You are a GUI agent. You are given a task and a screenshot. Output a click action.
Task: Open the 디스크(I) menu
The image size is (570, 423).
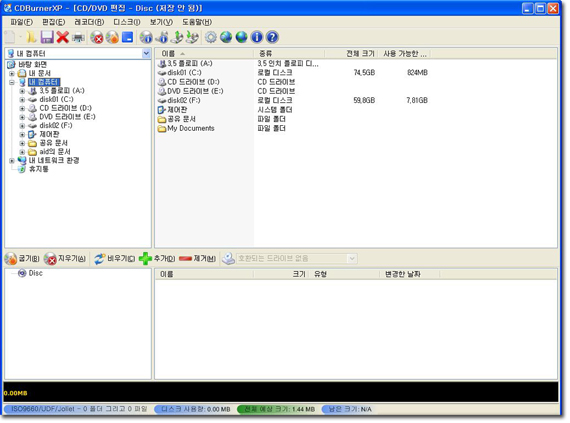click(x=127, y=22)
